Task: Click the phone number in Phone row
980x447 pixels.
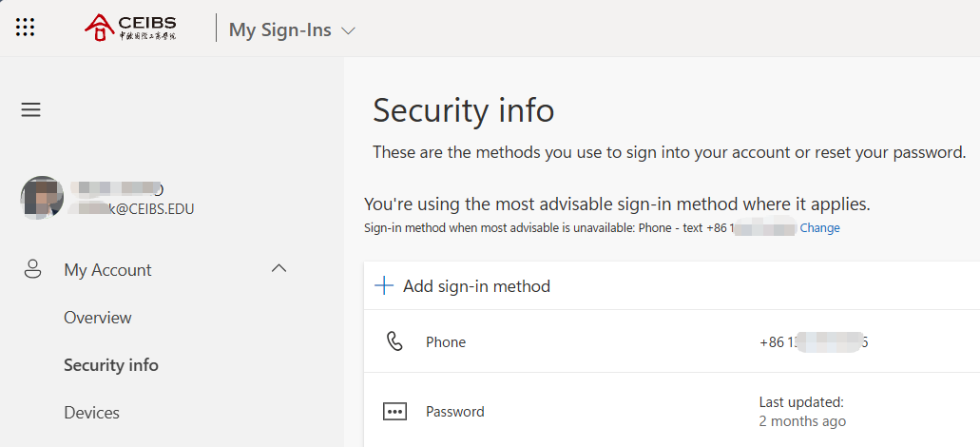Action: (x=814, y=342)
